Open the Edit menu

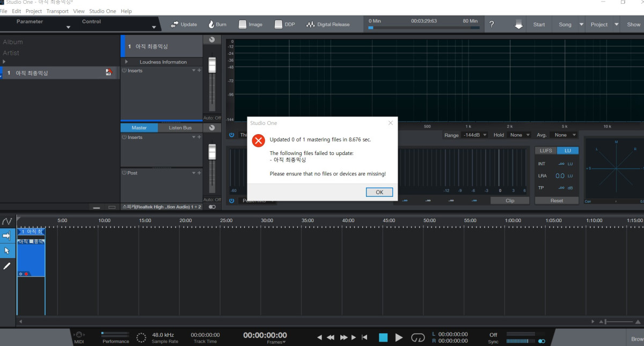pyautogui.click(x=16, y=11)
